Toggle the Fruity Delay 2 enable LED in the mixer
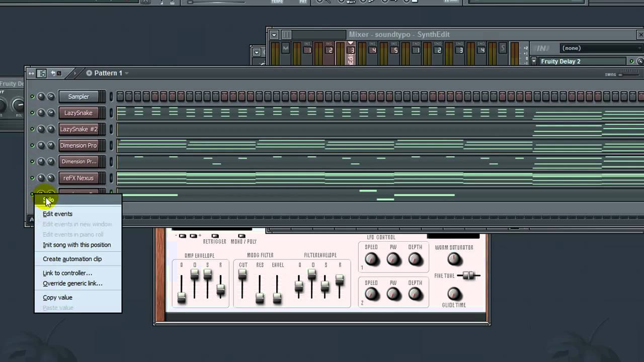This screenshot has height=362, width=644. [x=631, y=61]
